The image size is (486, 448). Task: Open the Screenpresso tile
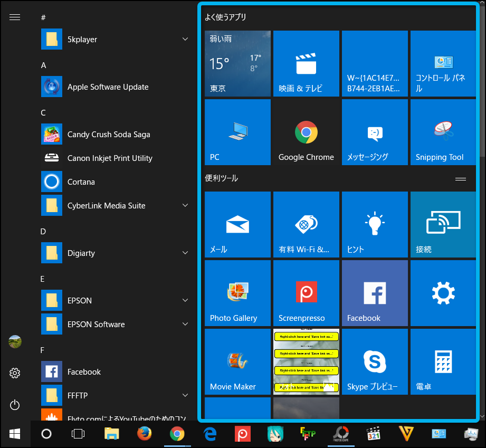[306, 293]
